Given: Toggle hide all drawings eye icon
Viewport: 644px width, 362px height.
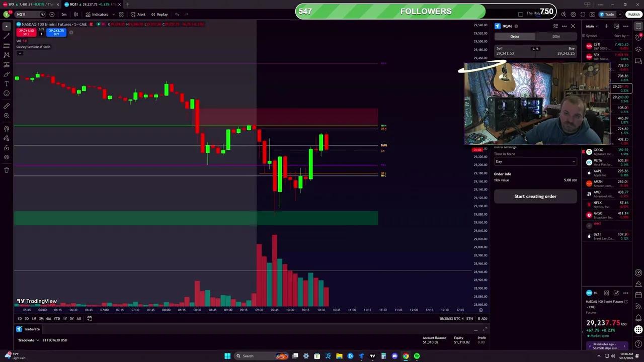Looking at the screenshot, I should [7, 157].
